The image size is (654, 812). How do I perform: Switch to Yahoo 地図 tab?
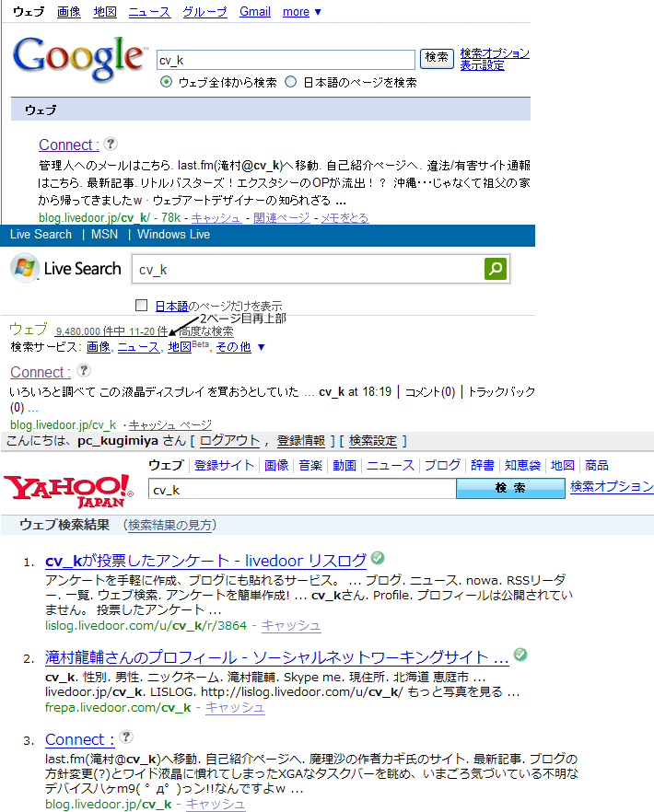click(563, 465)
